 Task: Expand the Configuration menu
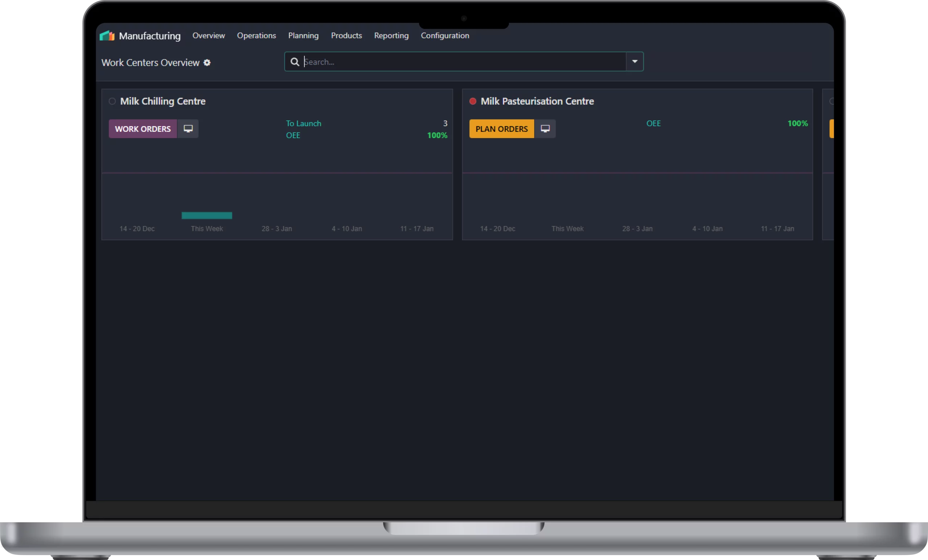[x=445, y=36]
